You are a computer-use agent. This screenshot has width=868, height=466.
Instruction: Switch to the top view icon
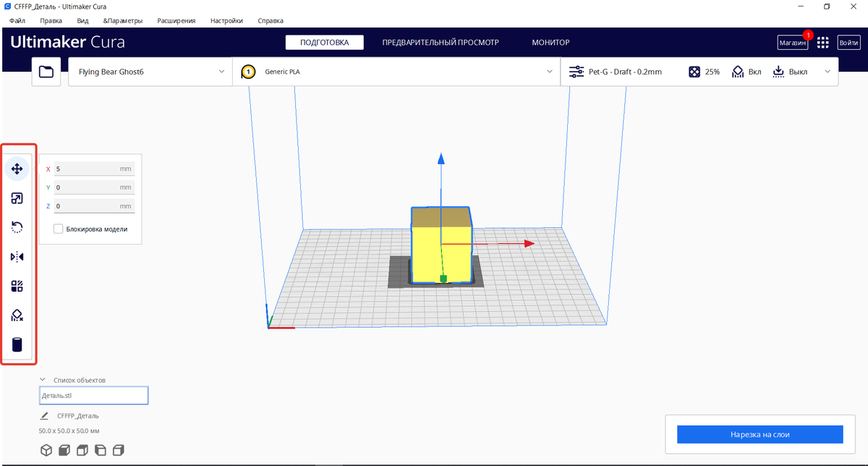click(x=82, y=450)
